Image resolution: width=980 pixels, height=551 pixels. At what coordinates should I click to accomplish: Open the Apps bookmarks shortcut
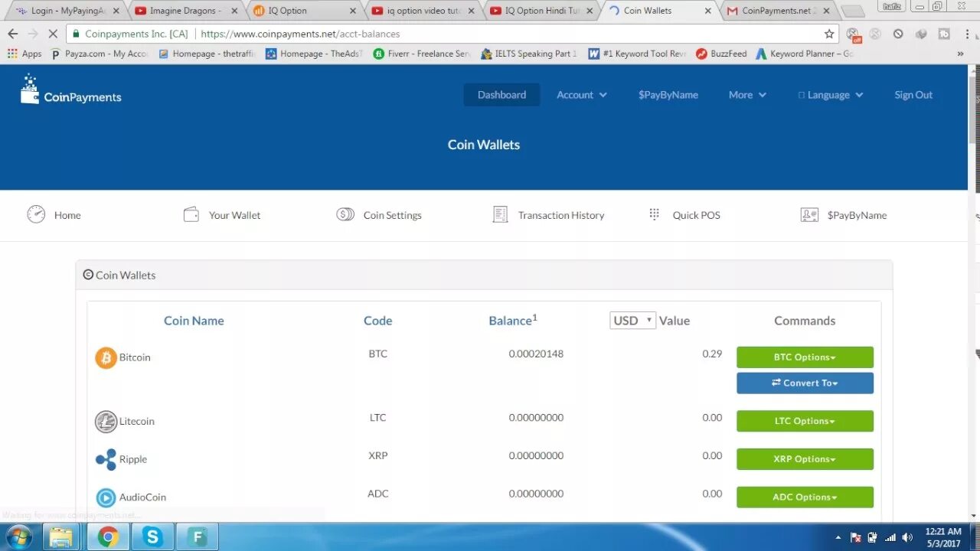click(x=24, y=54)
